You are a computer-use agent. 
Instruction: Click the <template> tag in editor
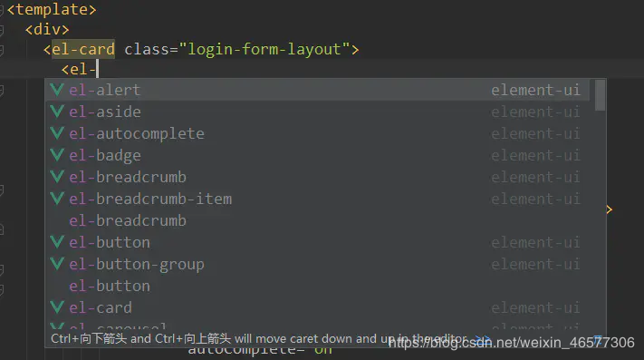(x=52, y=9)
